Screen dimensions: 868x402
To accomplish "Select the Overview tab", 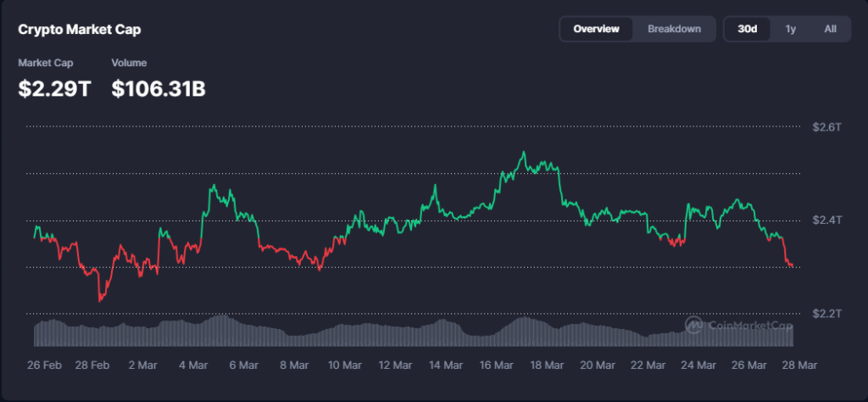I will (x=597, y=29).
